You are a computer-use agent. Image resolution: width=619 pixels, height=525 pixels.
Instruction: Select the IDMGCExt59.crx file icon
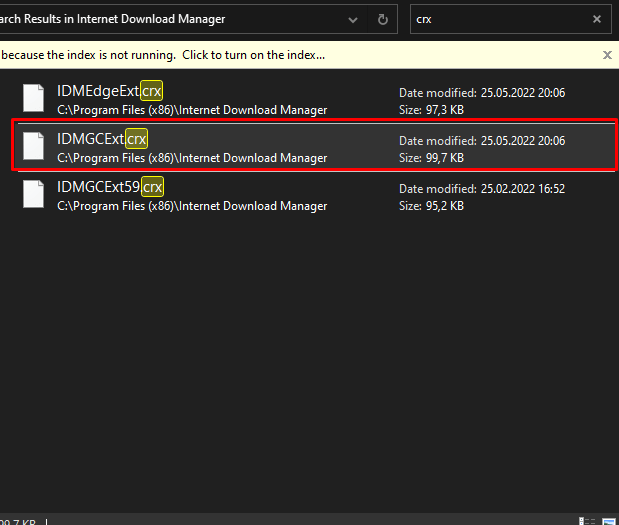(x=34, y=194)
